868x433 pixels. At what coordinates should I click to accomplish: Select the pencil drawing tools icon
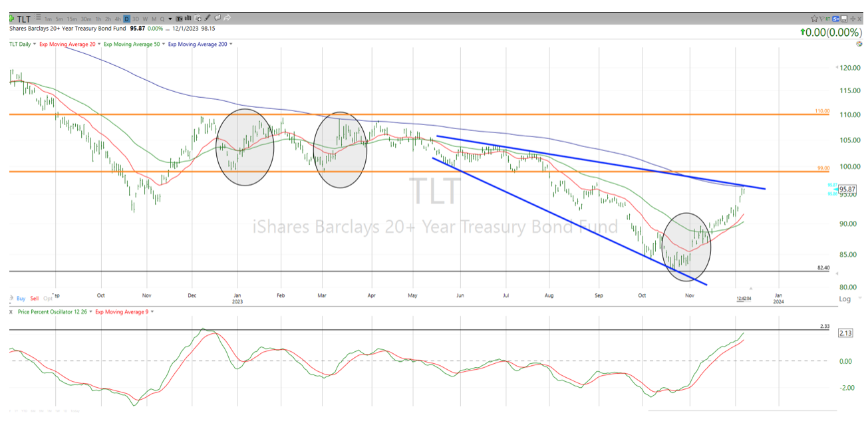pyautogui.click(x=208, y=17)
